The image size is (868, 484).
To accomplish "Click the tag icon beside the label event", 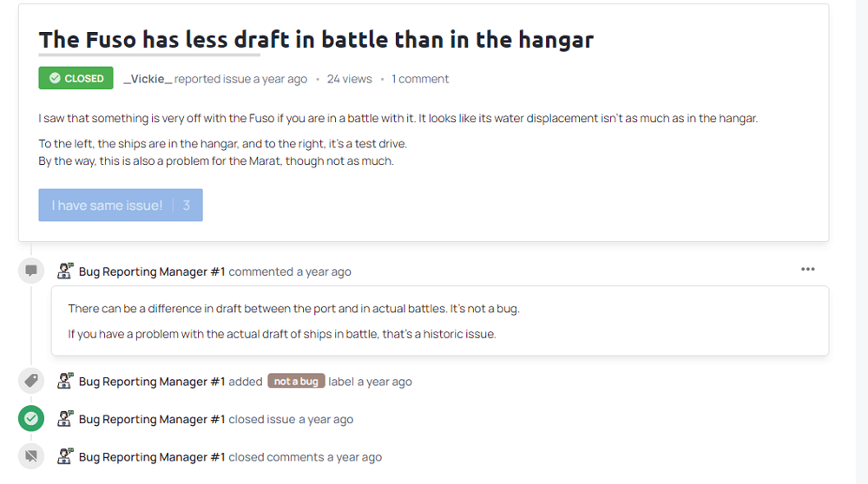I will (x=31, y=381).
